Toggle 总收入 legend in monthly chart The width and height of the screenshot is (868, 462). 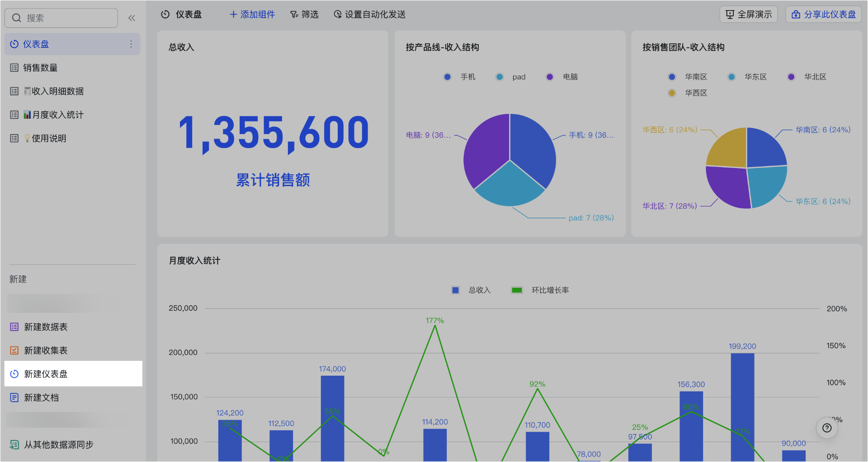coord(472,290)
